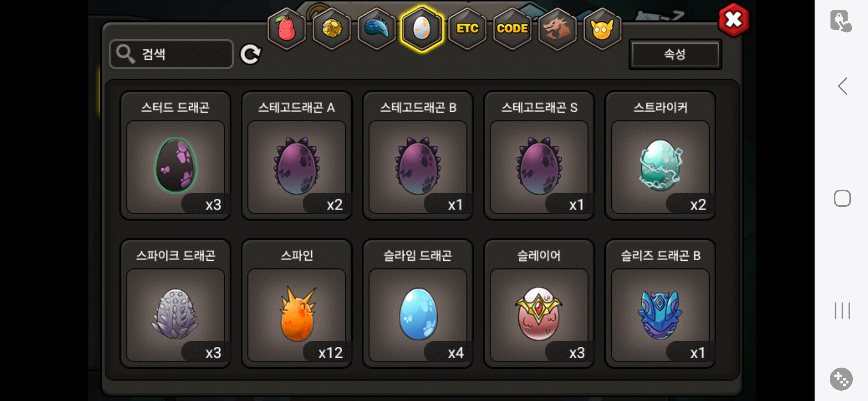Click the refresh arrow beside search
Screen dimensions: 868x401
pyautogui.click(x=251, y=55)
